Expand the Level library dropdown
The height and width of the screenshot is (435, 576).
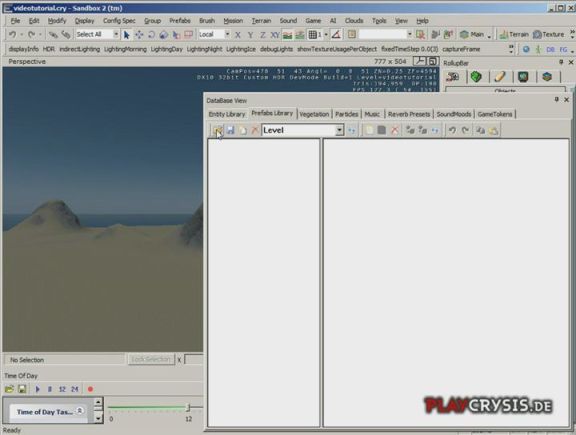339,130
